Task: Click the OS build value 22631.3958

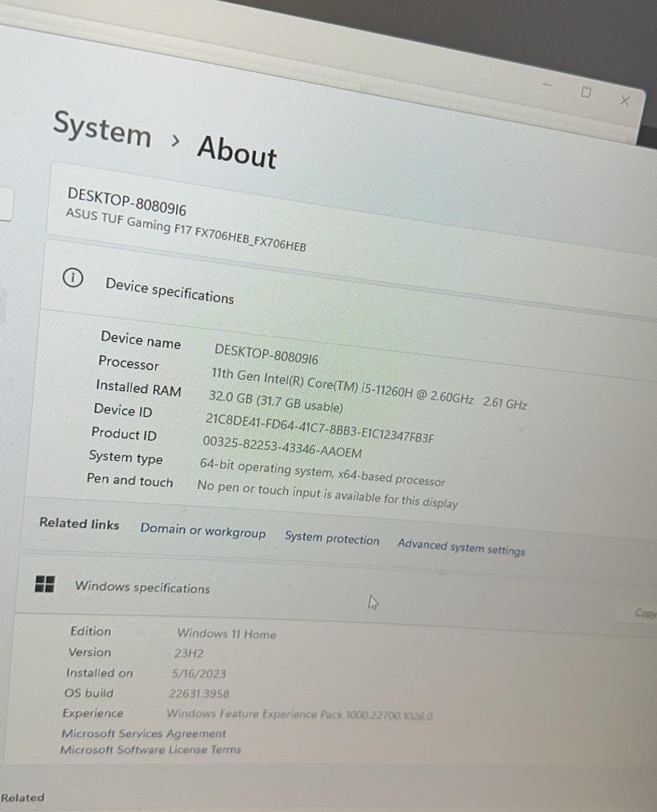Action: point(199,694)
